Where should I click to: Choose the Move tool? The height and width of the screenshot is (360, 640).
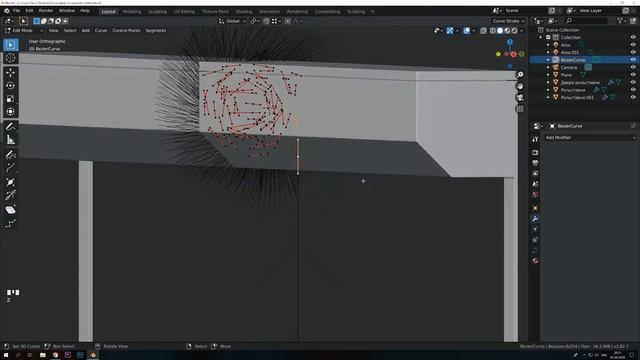tap(11, 72)
